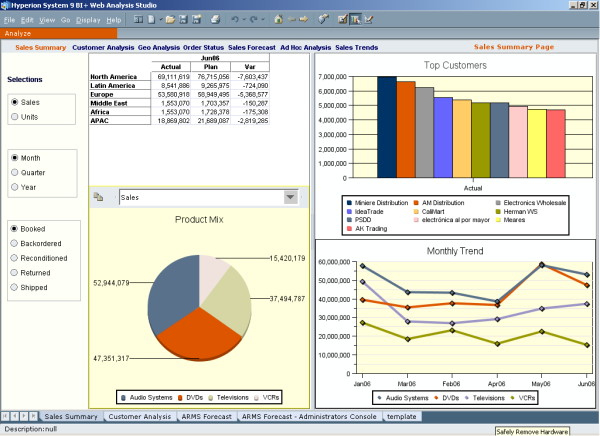This screenshot has width=600, height=436.
Task: Switch to the template tab
Action: click(401, 416)
